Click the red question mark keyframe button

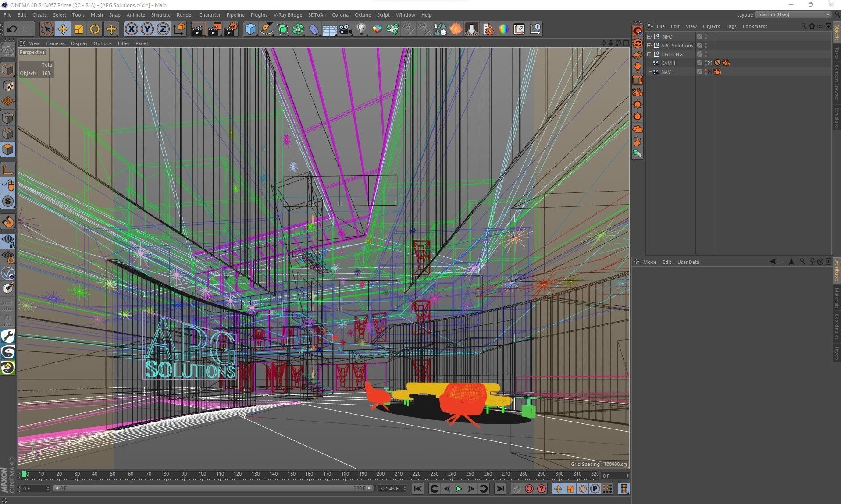click(542, 489)
